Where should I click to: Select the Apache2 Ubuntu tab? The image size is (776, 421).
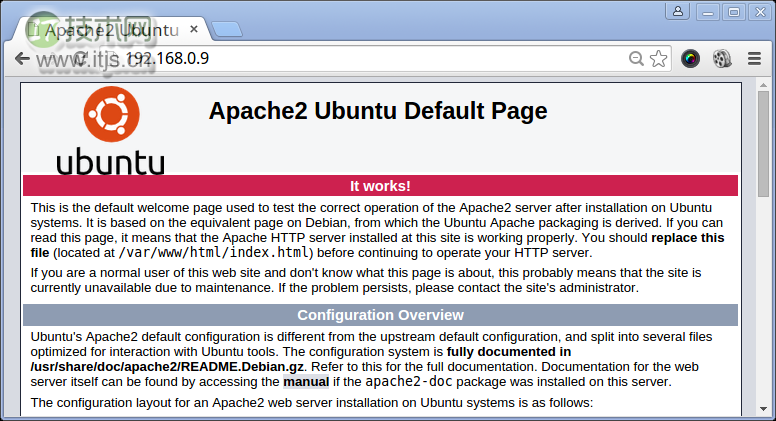pyautogui.click(x=111, y=30)
